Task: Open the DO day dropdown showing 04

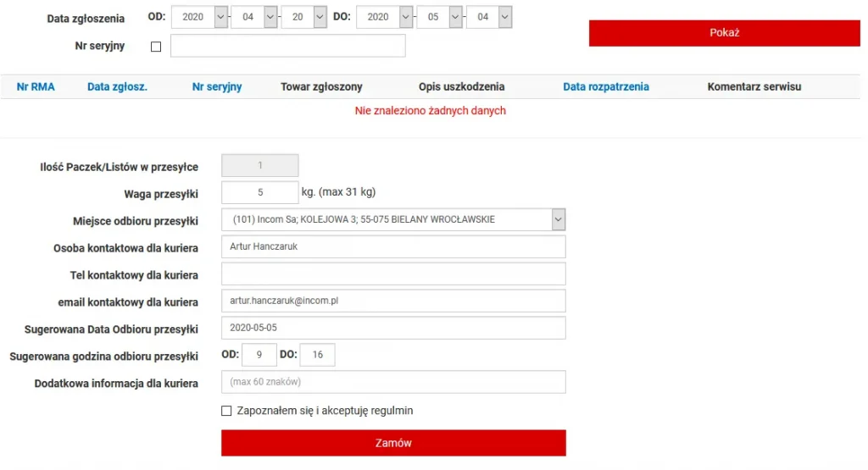Action: pos(489,17)
